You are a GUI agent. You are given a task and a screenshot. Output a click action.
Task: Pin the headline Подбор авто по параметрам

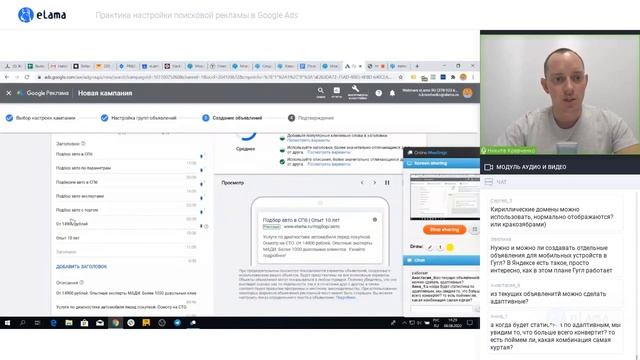pyautogui.click(x=202, y=170)
